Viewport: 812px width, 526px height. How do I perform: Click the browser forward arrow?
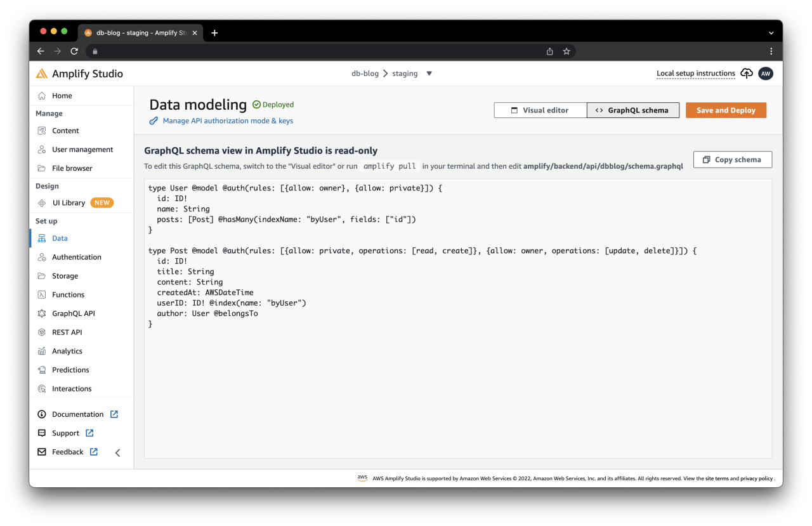pos(57,51)
